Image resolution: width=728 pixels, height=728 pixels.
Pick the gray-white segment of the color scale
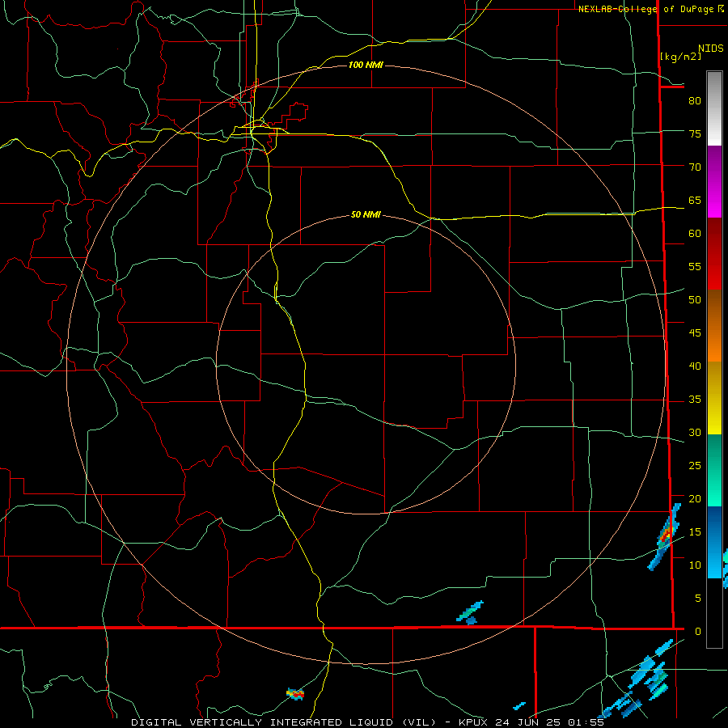tap(714, 108)
